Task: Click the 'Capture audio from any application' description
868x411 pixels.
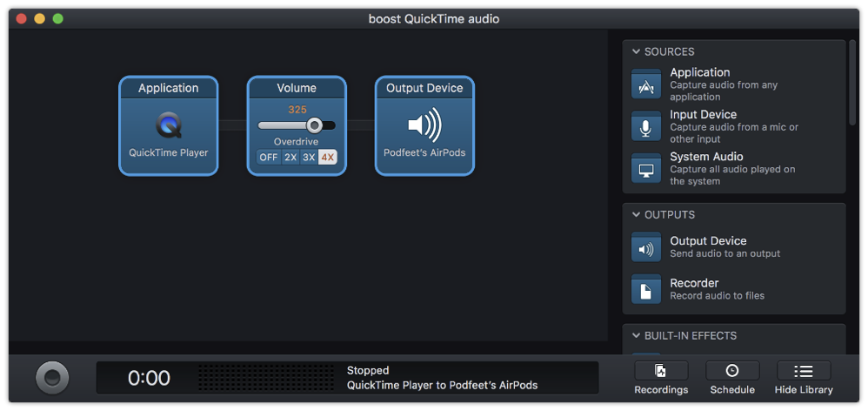Action: click(x=724, y=91)
